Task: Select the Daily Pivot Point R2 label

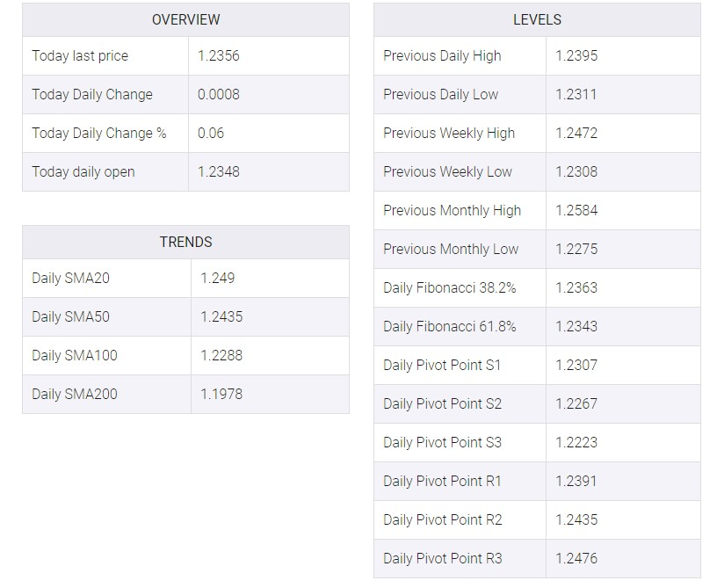Action: tap(443, 520)
